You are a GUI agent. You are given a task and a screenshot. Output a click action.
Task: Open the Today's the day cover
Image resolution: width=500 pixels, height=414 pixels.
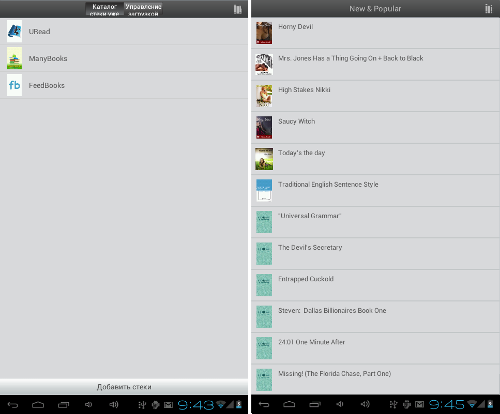tap(264, 159)
